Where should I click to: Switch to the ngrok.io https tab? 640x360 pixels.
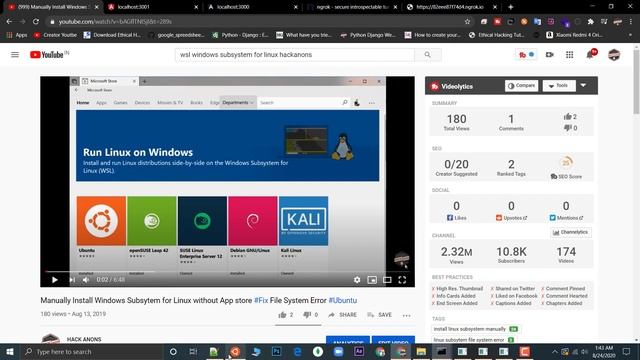point(451,7)
